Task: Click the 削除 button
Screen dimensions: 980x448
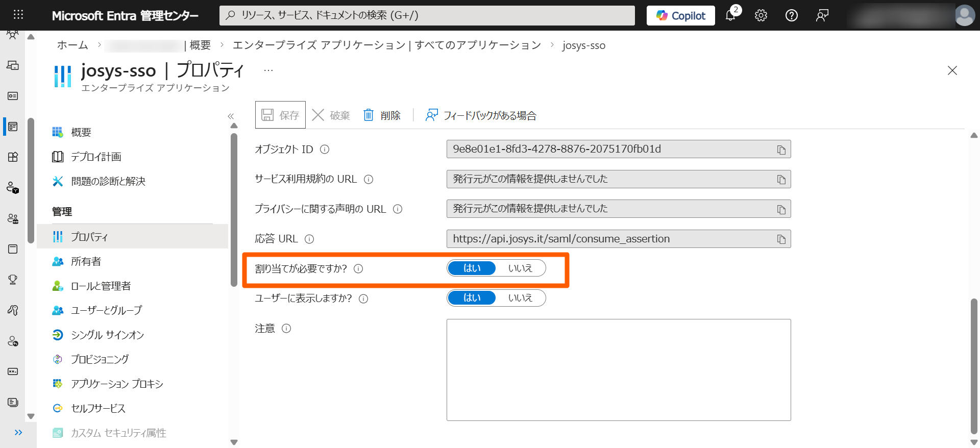Action: tap(382, 115)
